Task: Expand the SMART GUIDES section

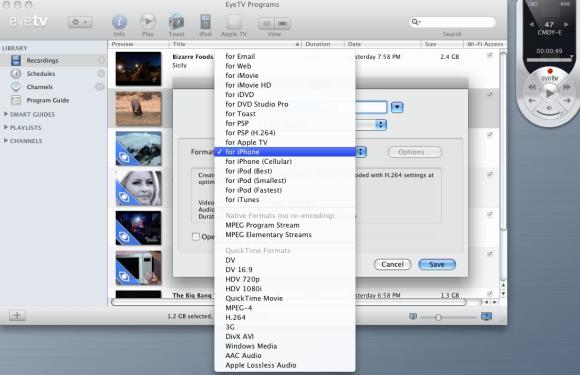Action: 6,114
